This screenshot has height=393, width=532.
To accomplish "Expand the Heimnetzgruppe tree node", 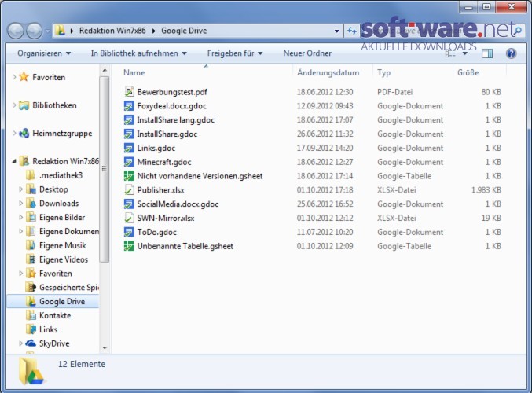I will (x=14, y=133).
